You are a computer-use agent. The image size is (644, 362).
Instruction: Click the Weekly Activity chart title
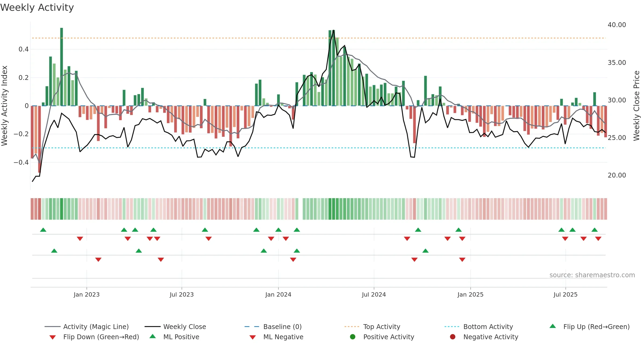coord(37,8)
